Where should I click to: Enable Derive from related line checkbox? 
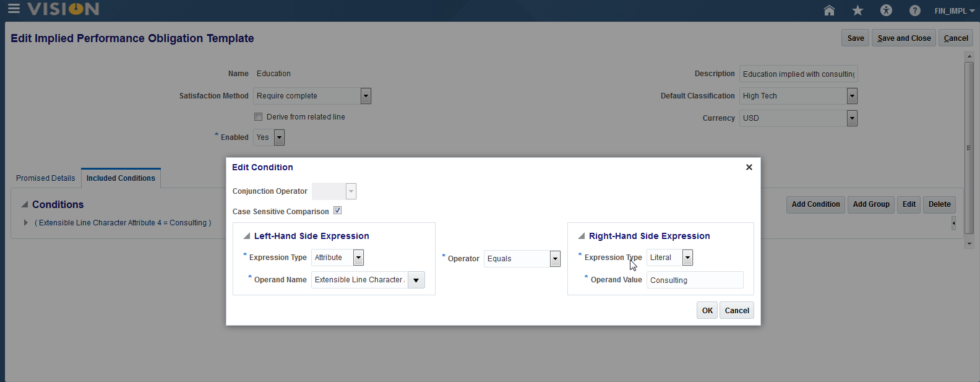(259, 117)
